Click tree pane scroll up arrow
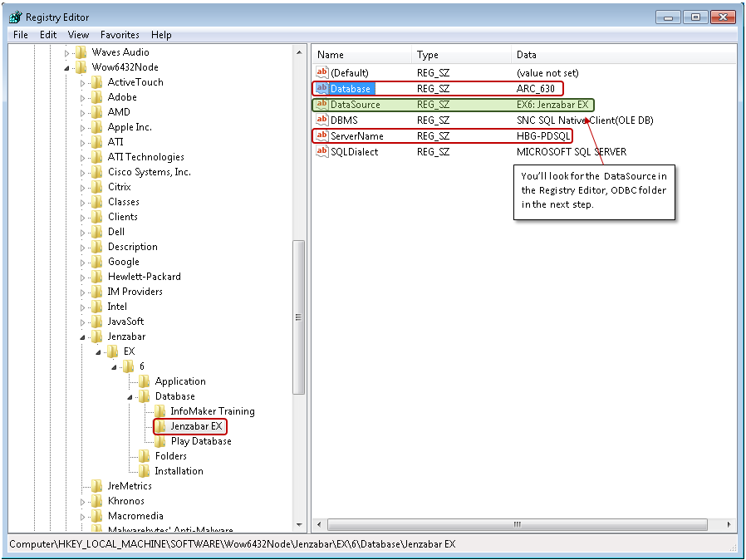 (299, 52)
